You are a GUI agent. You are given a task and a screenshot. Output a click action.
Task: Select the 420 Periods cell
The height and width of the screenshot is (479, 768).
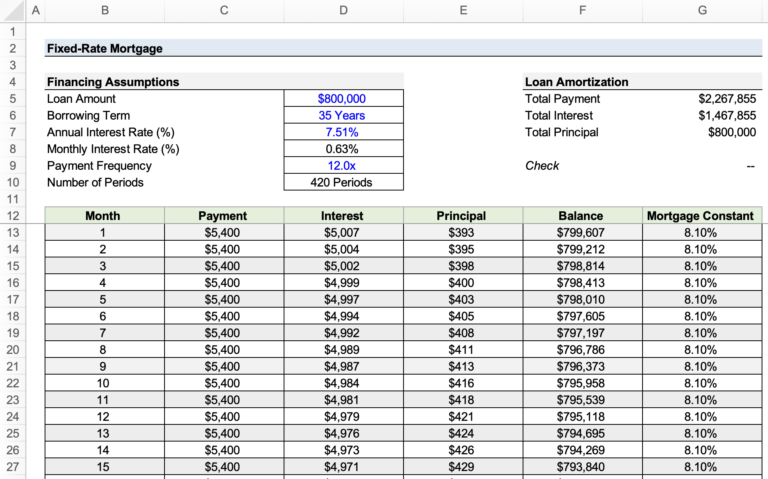[x=343, y=182]
